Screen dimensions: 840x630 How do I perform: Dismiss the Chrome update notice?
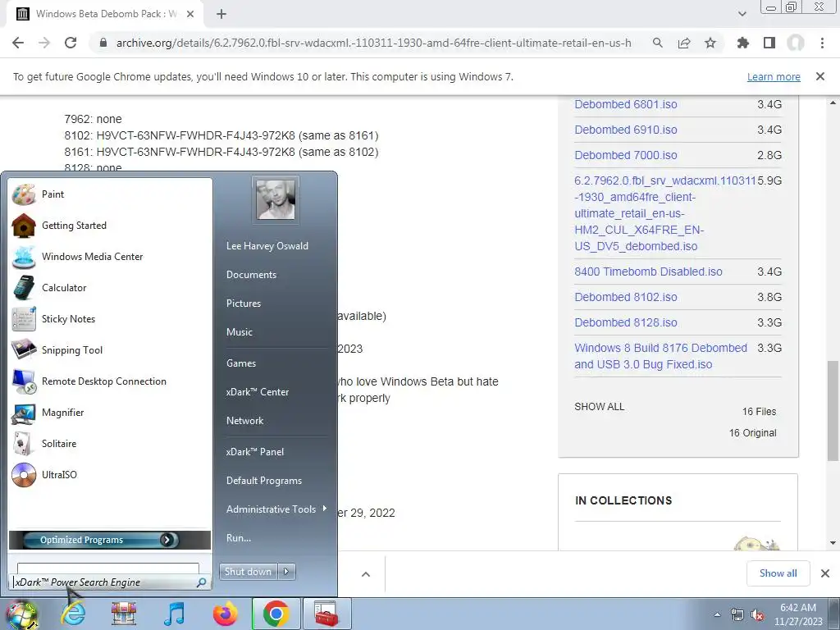pos(820,76)
